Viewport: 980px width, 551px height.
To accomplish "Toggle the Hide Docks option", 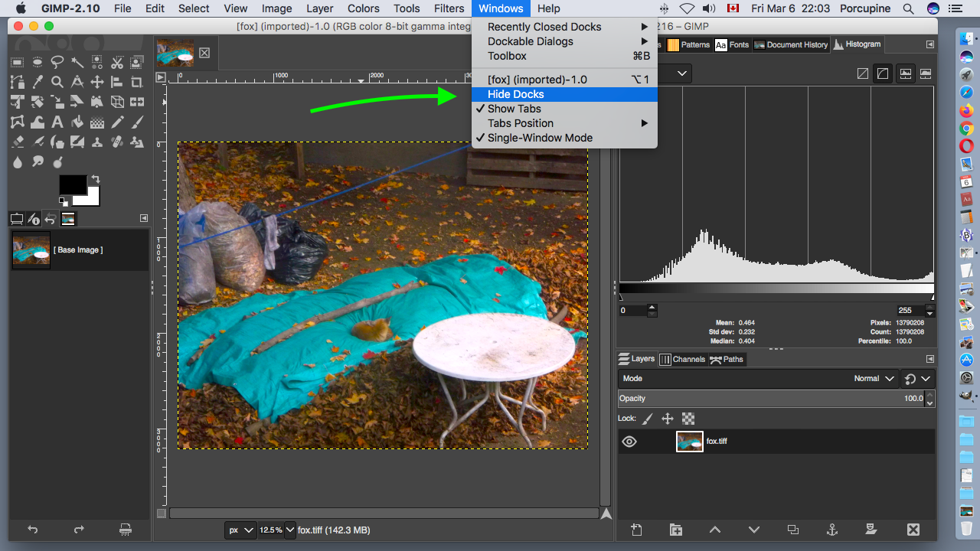I will pos(564,94).
